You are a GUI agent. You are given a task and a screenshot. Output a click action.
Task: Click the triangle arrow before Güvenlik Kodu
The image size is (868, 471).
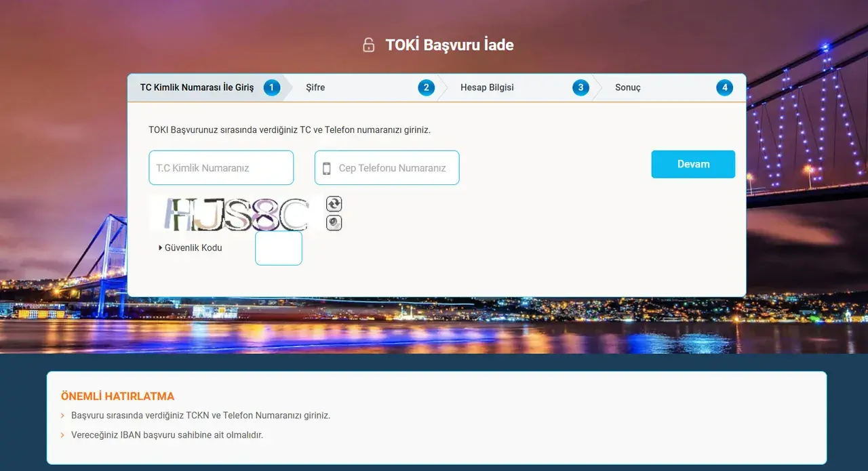click(x=160, y=248)
